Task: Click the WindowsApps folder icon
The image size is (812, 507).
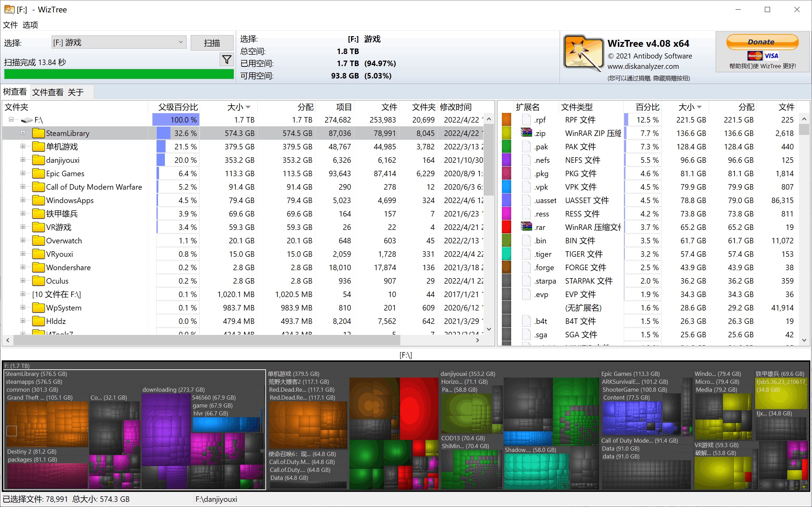Action: 38,200
